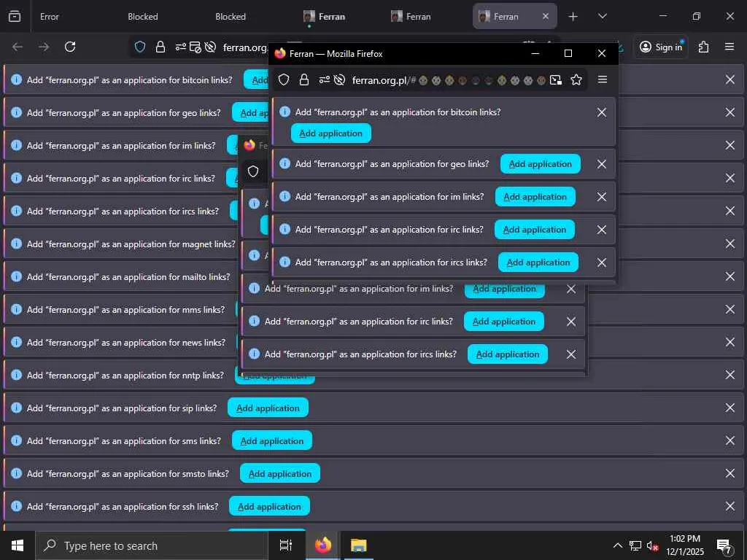Add application for bitcoin links in the popup window
The image size is (747, 560).
(x=330, y=133)
